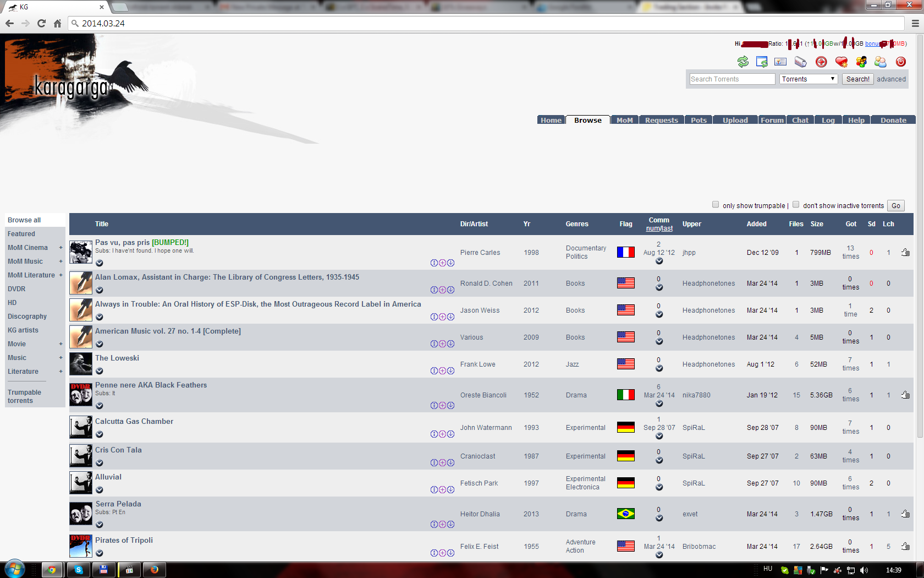This screenshot has width=924, height=578.
Task: Click the browser home icon
Action: click(x=57, y=23)
